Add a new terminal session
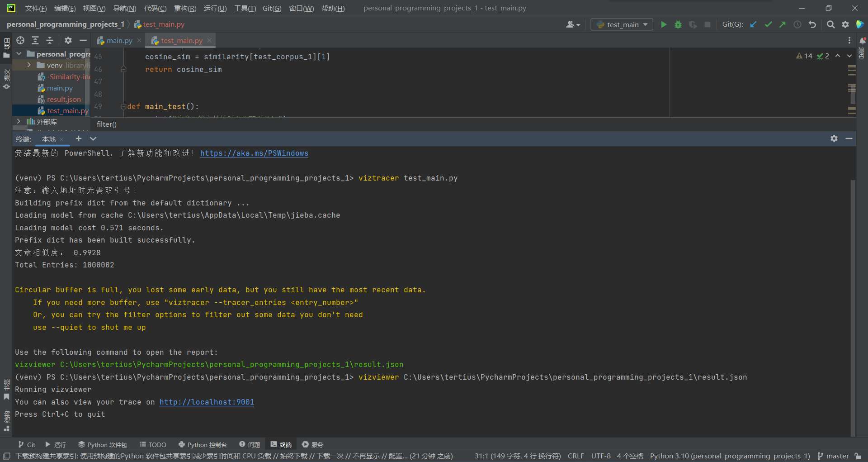Viewport: 868px width, 462px height. [x=79, y=138]
